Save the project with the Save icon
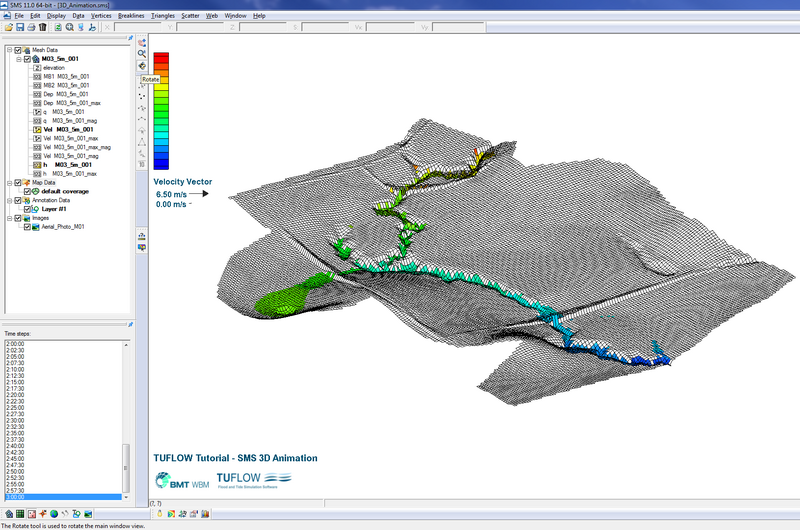The image size is (800, 530). (x=20, y=27)
